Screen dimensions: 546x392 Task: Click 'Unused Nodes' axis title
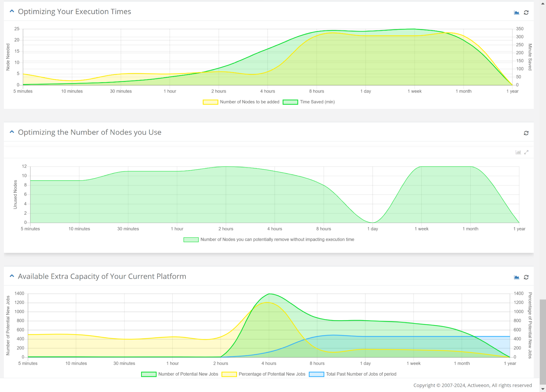coord(15,195)
